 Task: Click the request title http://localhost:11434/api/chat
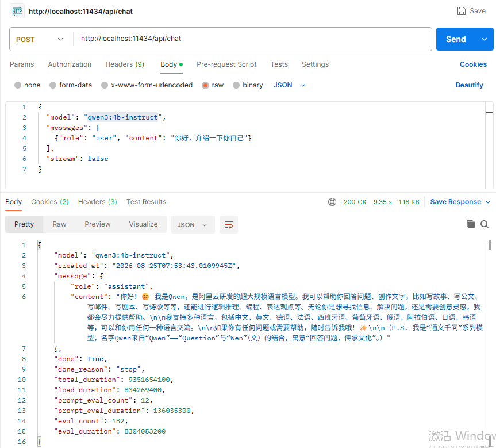80,12
